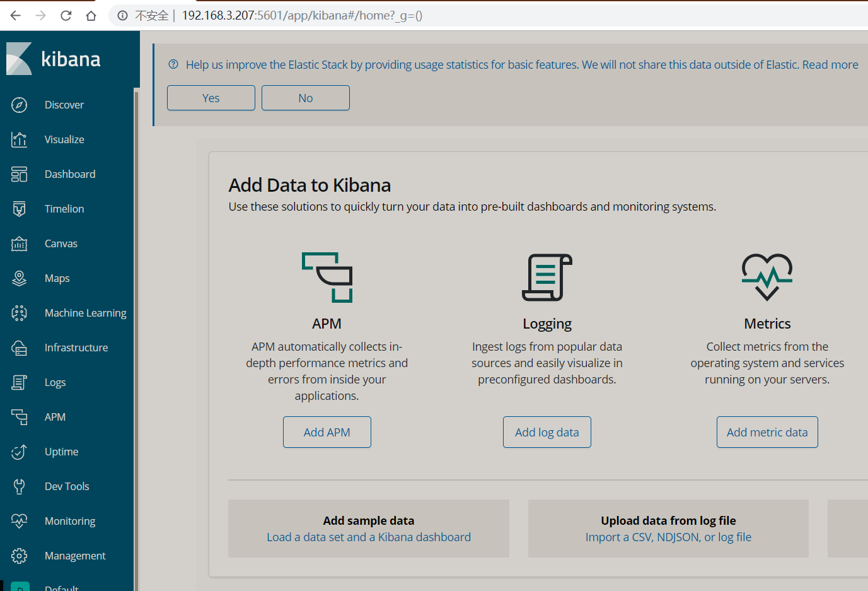868x591 pixels.
Task: Open Uptime from the side navigation
Action: [61, 452]
